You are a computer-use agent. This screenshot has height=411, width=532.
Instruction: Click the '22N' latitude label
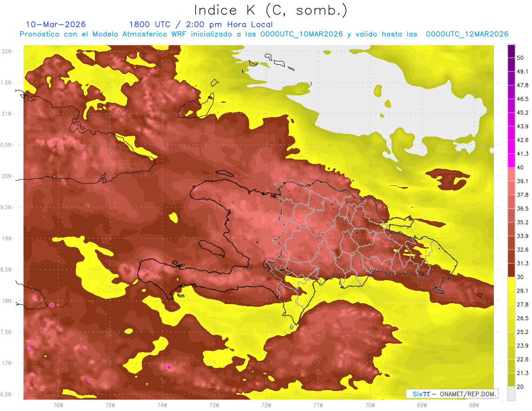(7, 51)
